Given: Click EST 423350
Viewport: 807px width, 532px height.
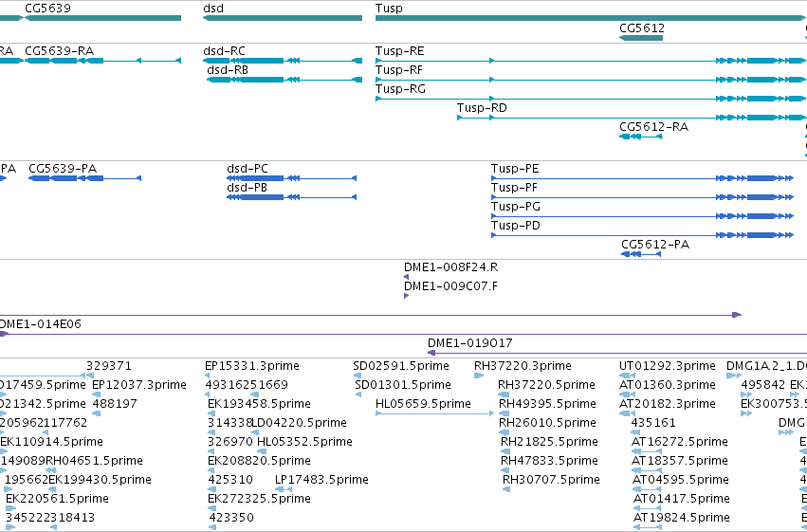Looking at the screenshot, I should [x=231, y=518].
